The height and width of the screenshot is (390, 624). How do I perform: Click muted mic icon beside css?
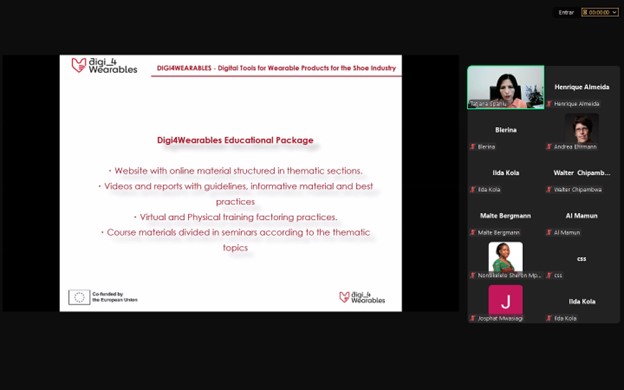click(x=549, y=275)
